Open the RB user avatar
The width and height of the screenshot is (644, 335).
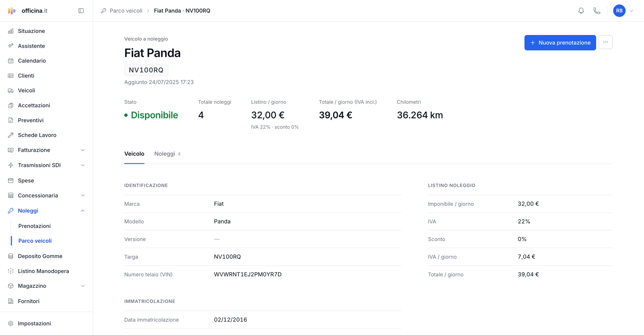coord(619,11)
